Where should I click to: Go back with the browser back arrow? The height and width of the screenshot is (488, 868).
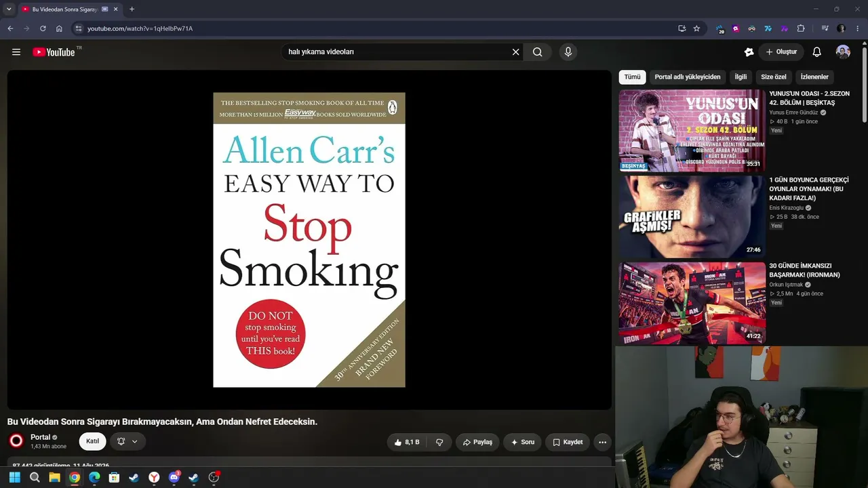click(x=10, y=28)
